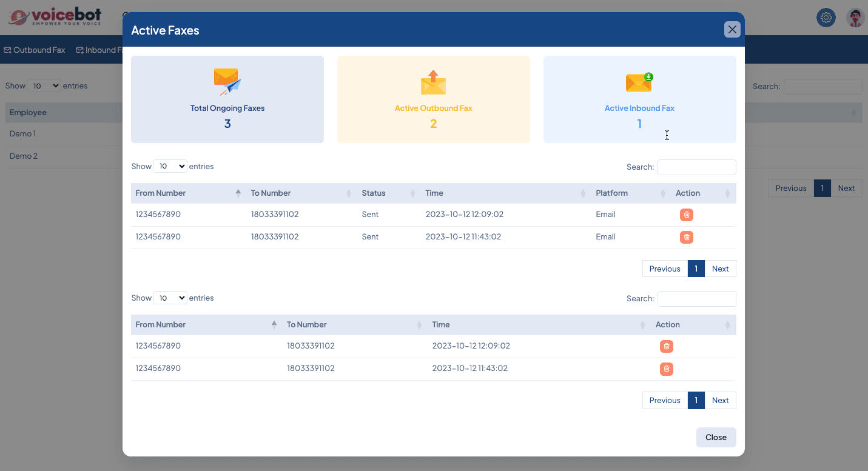Click Previous in the lower table pagination
This screenshot has width=868, height=471.
664,400
